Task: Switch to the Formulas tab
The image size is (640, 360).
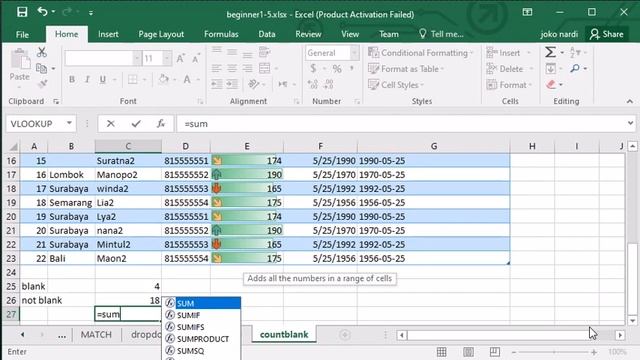Action: 221,34
